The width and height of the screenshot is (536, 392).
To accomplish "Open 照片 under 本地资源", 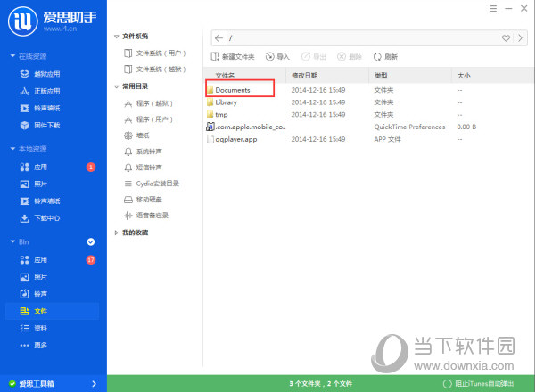I will coord(34,184).
